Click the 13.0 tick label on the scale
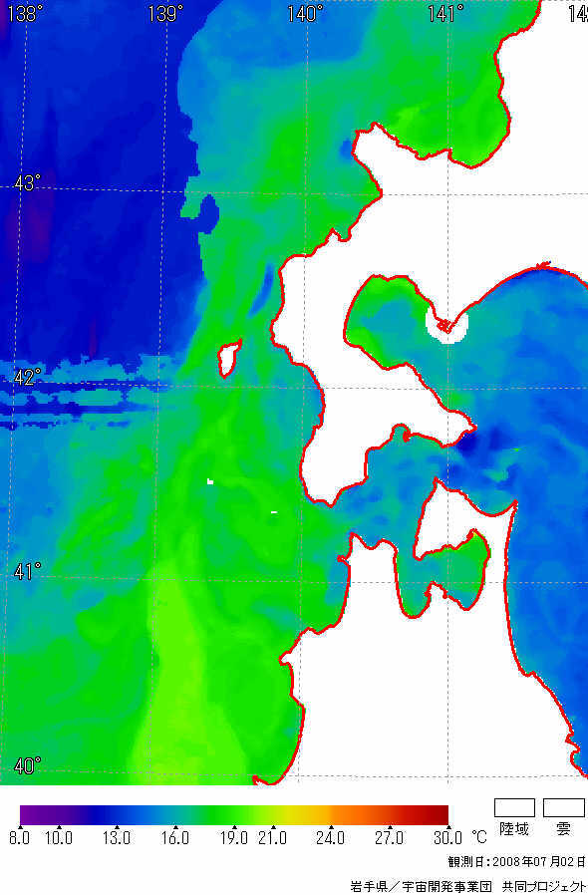 (x=117, y=838)
